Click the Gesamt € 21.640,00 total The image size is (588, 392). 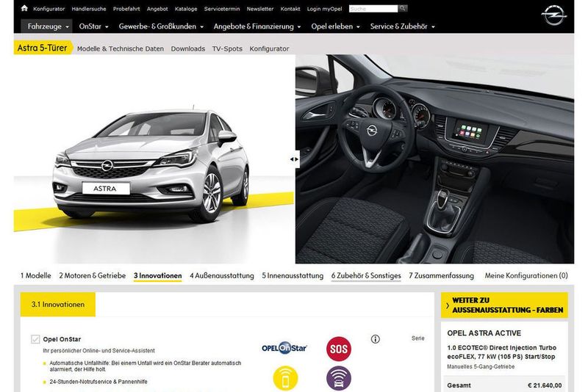(504, 385)
